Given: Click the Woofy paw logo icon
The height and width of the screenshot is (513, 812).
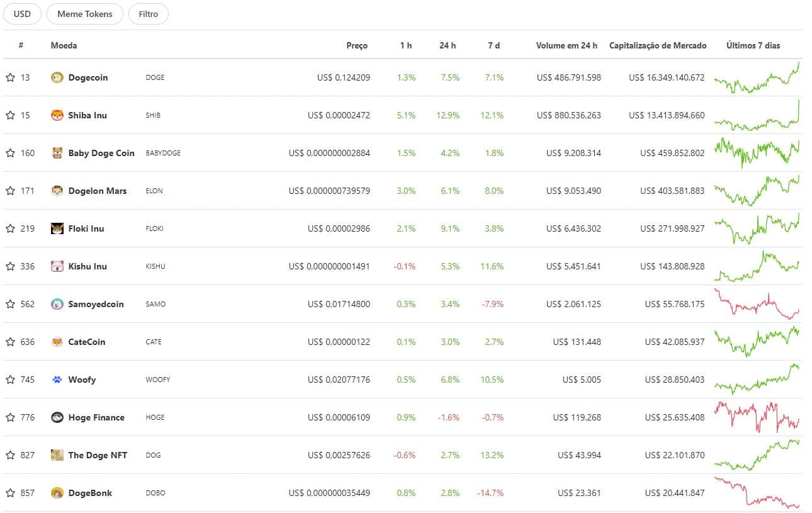Looking at the screenshot, I should (x=57, y=380).
